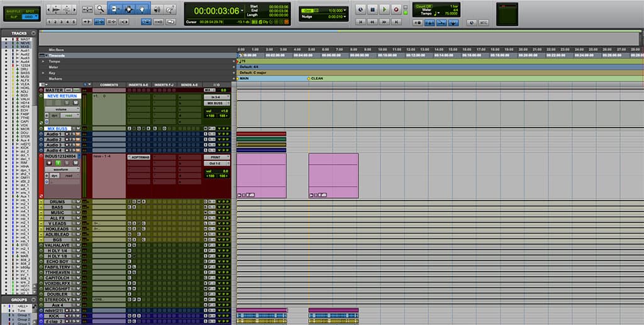Open INDUS12324804 waveform view selector

tap(62, 170)
